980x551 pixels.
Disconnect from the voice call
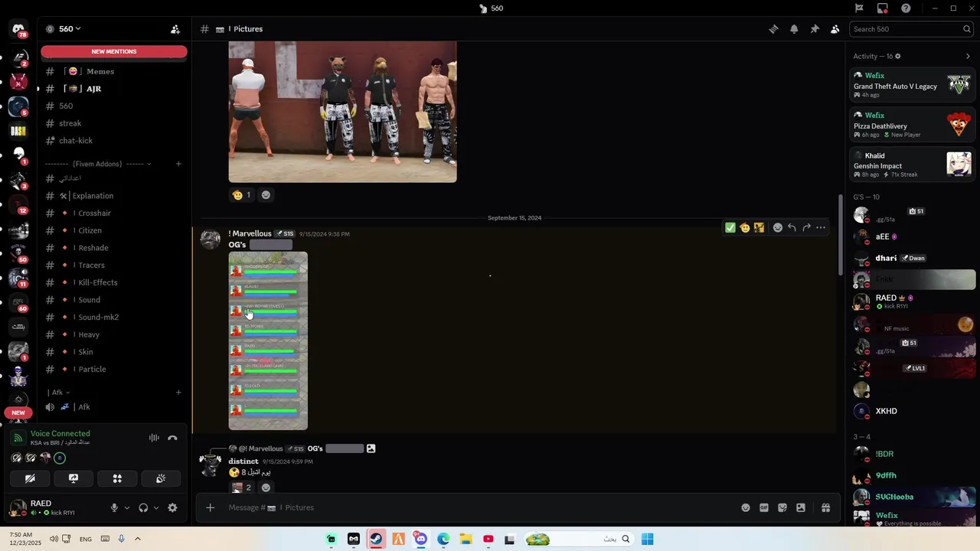tap(172, 438)
